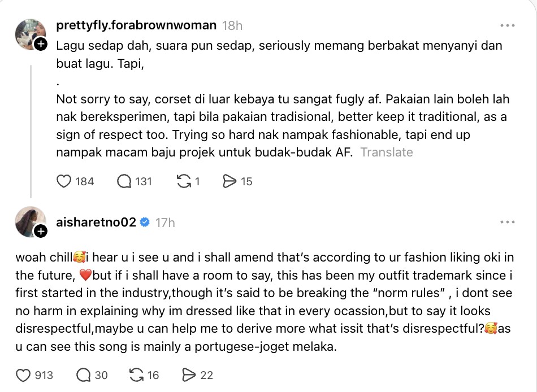Viewport: 537px width, 392px height.
Task: Share the prettyfly.forabrownwoman post
Action: 229,181
